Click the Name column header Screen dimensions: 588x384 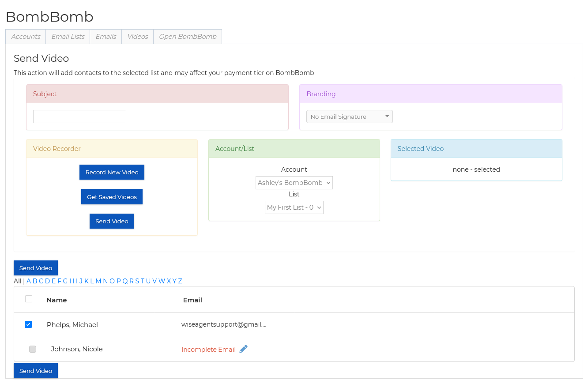coord(57,300)
